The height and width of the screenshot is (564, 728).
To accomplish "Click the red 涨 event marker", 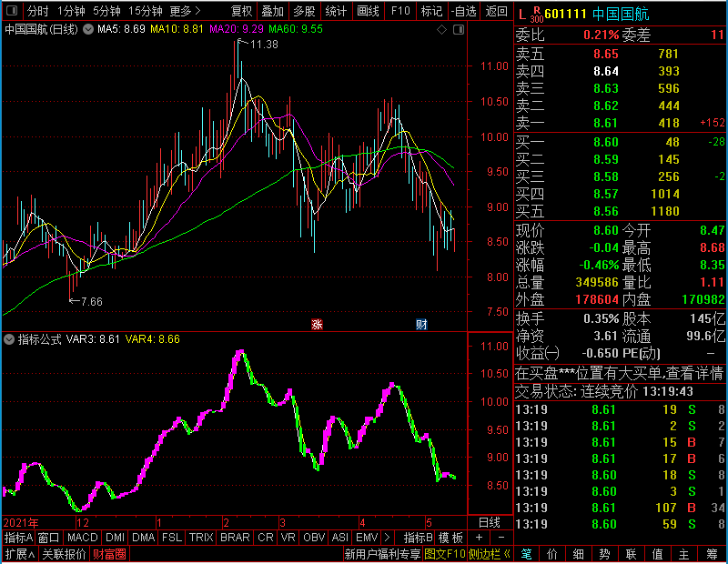I will pos(317,325).
